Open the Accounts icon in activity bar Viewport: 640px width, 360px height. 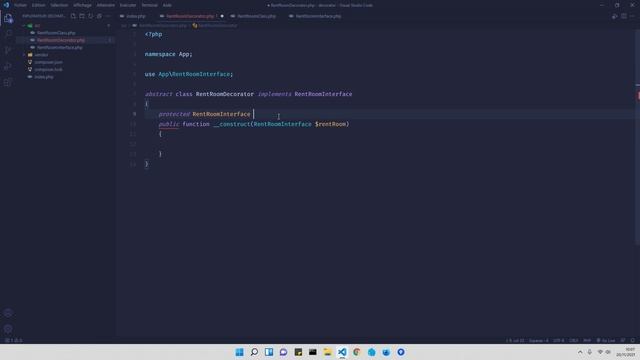[x=8, y=313]
